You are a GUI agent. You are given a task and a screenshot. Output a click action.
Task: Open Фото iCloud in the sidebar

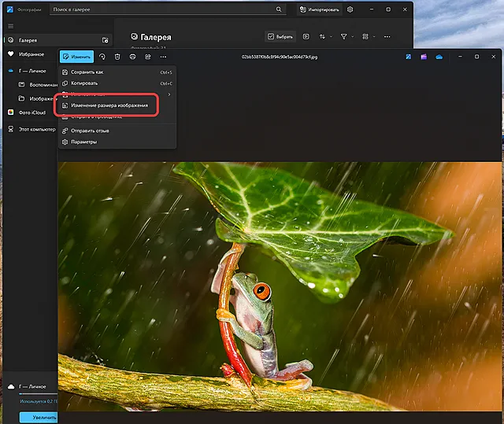pos(31,112)
